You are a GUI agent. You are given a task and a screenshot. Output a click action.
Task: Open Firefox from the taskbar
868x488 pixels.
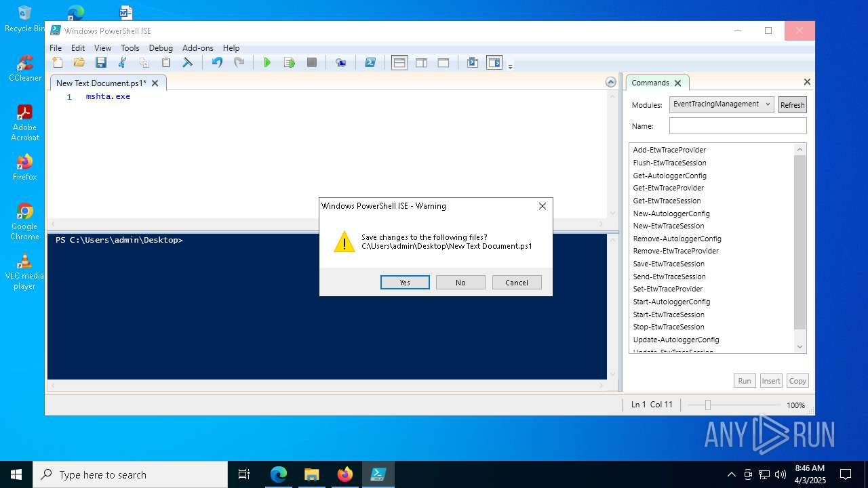345,474
